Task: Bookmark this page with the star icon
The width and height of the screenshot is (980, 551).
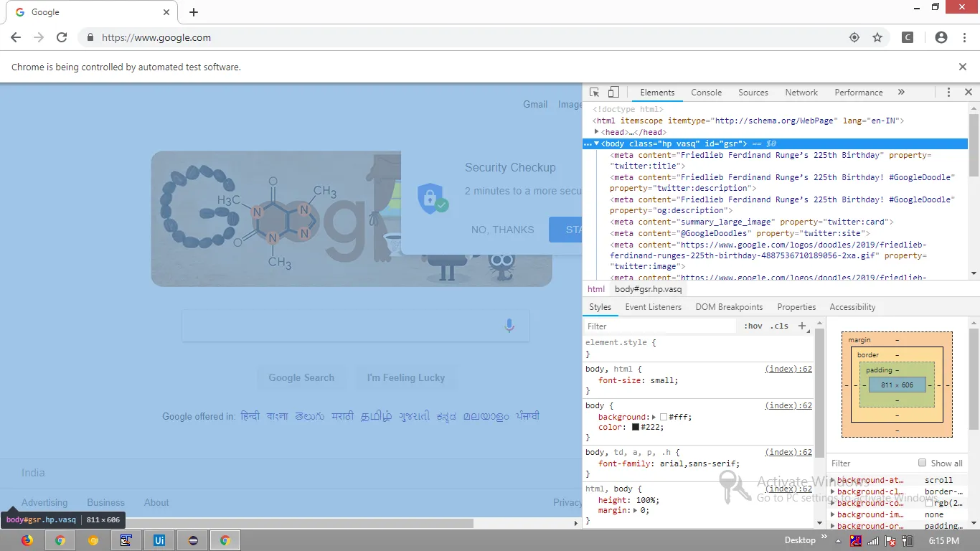Action: point(877,37)
